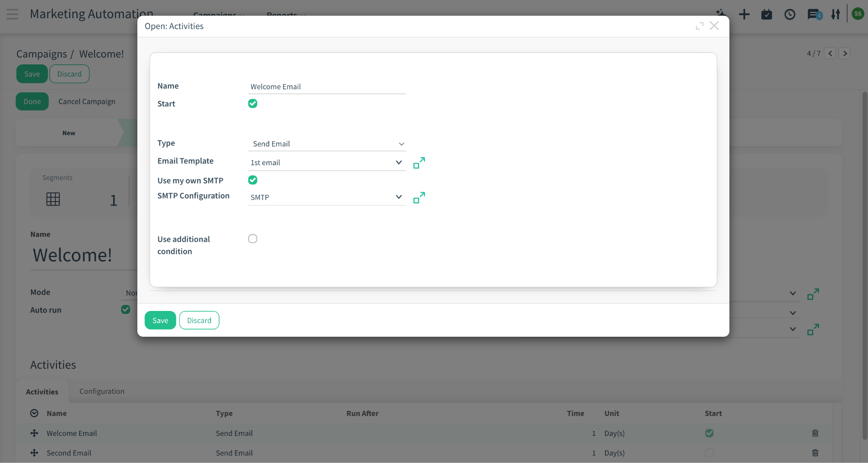Select the New stage in status bar
This screenshot has width=868, height=463.
tap(69, 133)
